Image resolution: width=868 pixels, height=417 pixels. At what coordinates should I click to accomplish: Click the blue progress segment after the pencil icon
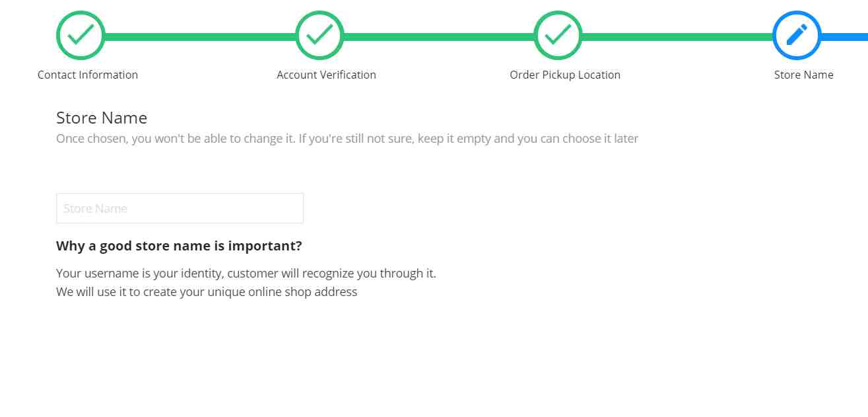845,37
